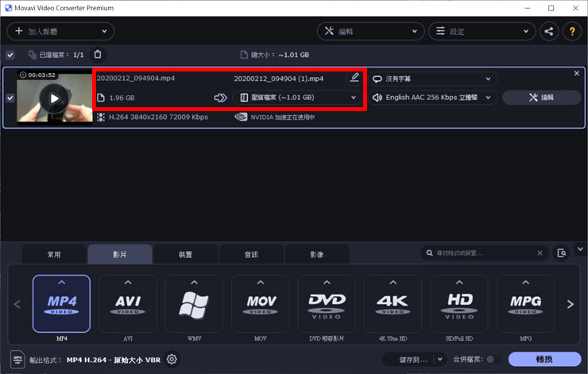This screenshot has width=588, height=374.
Task: Click the left arrow in format carousel
Action: tap(17, 304)
